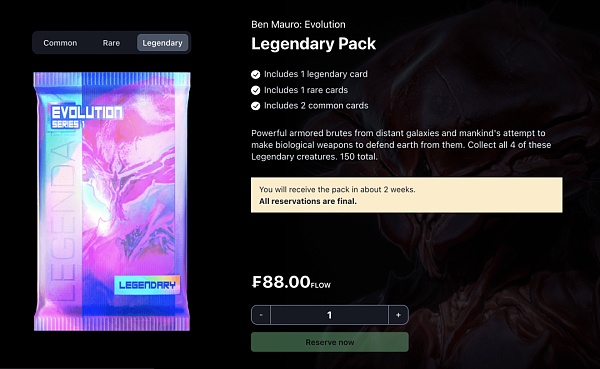Click the checkmark icon beside legendary card
Image resolution: width=600 pixels, height=369 pixels.
pos(256,74)
